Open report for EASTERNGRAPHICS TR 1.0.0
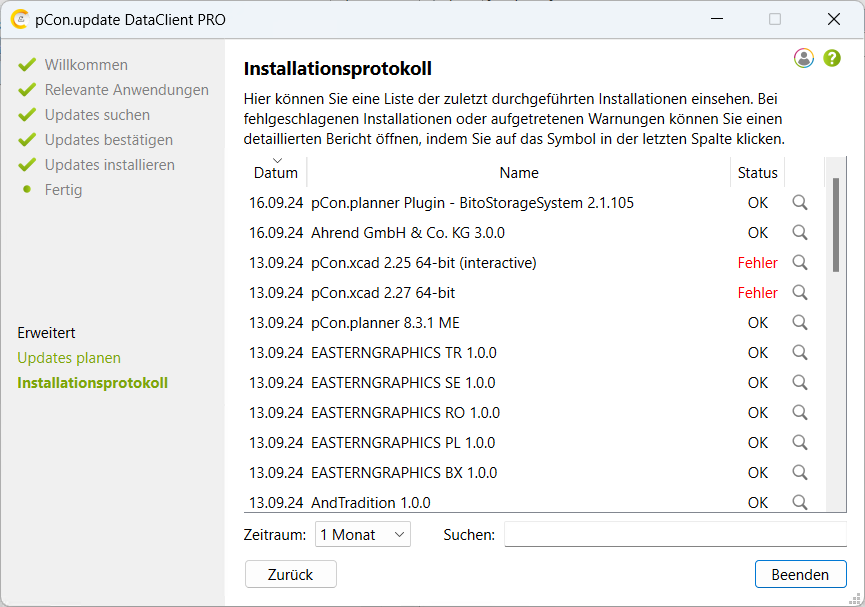Screen dimensions: 865x607 click(800, 353)
